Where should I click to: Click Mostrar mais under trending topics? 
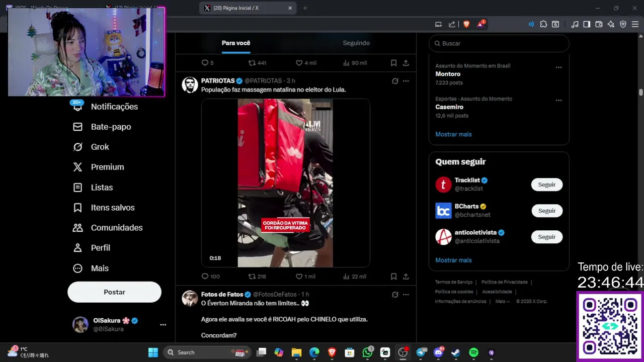pos(453,134)
